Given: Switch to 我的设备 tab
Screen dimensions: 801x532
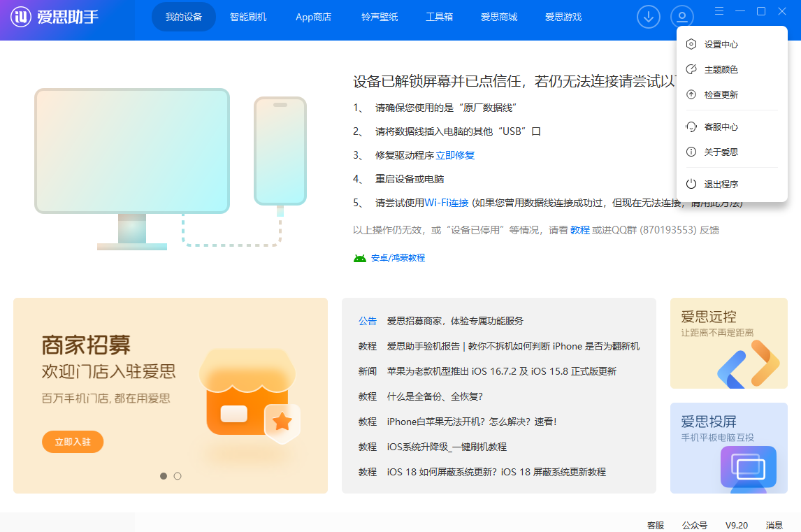Looking at the screenshot, I should 184,17.
